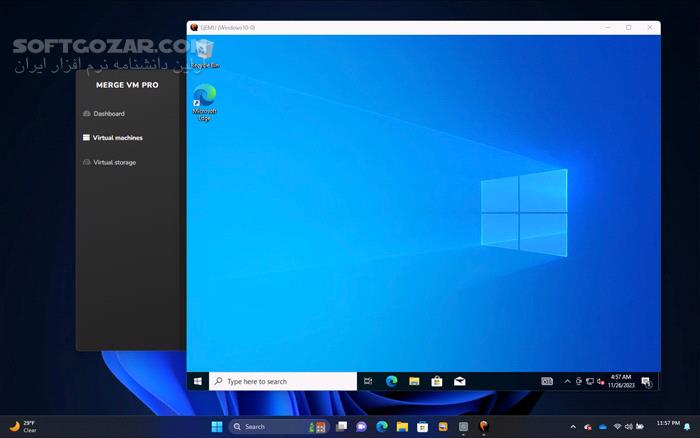Open the host clock showing 11:57 PM

click(x=668, y=423)
